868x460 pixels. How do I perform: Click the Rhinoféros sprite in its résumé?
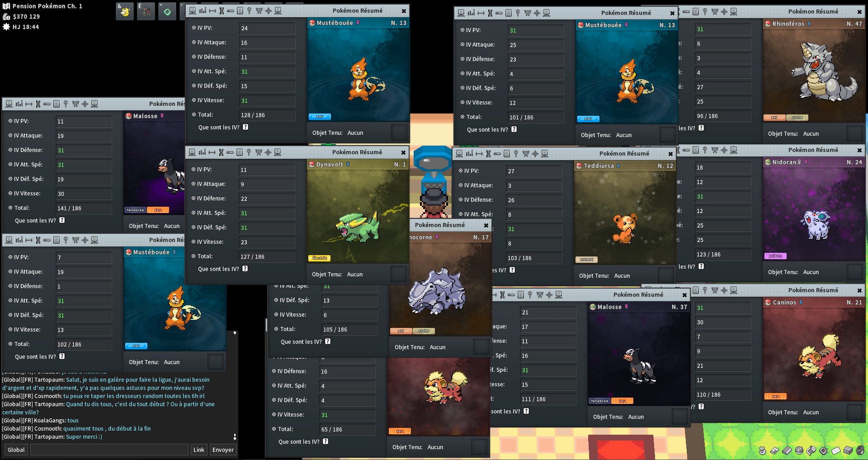point(824,71)
